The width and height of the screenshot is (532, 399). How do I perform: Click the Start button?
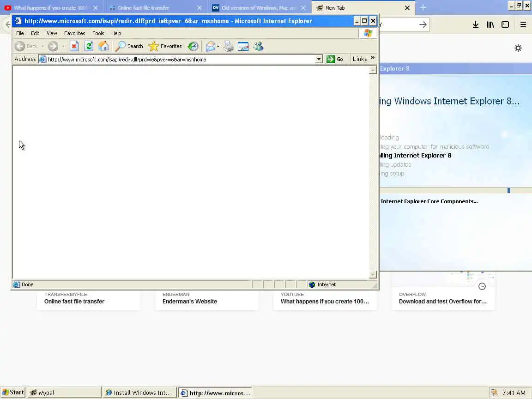click(13, 393)
